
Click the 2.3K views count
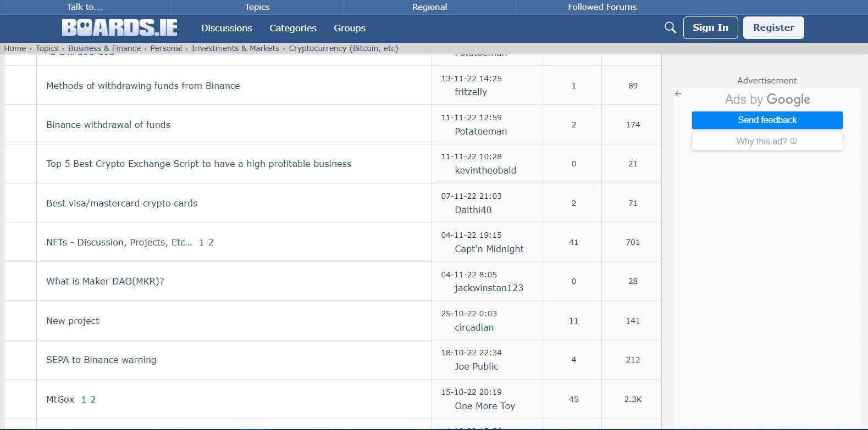633,399
